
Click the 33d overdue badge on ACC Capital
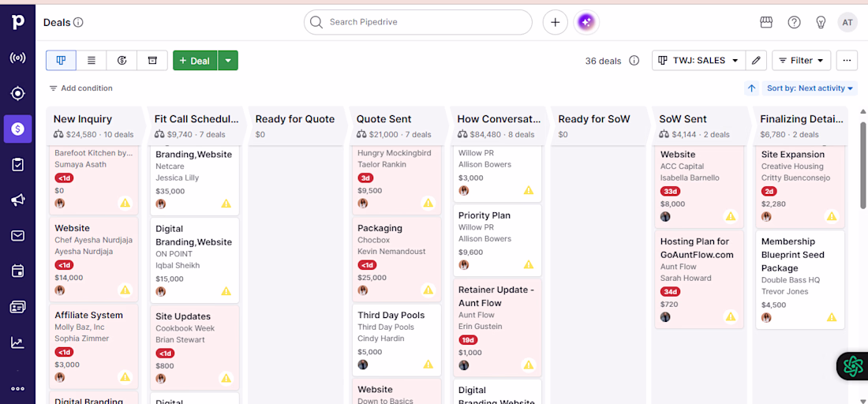(670, 191)
